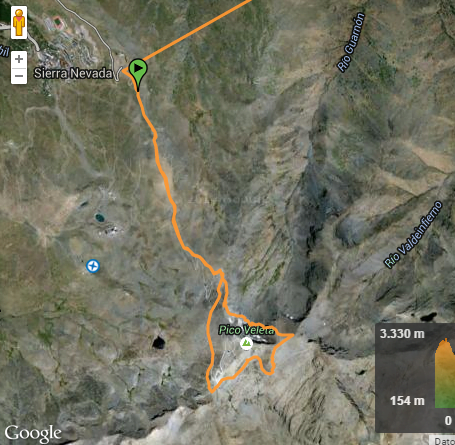Screen dimensions: 455x445
Task: Click the Street View pegman icon
Action: pos(19,23)
